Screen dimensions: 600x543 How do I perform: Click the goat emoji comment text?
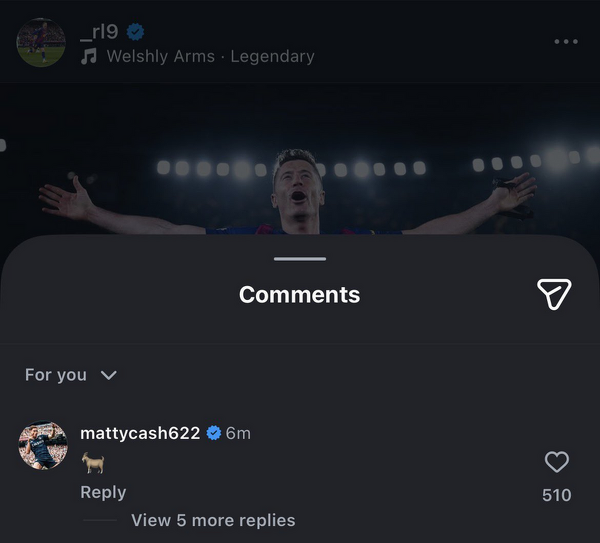point(92,463)
